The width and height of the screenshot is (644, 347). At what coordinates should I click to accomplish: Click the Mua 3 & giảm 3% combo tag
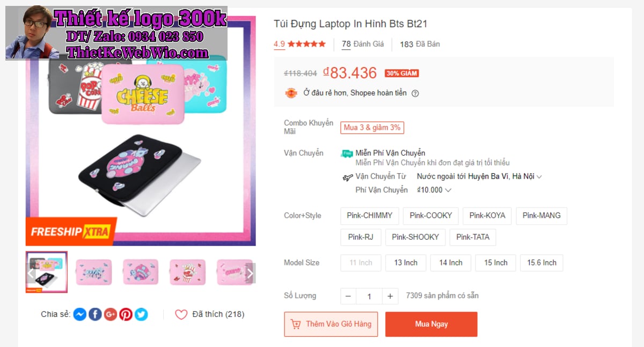(372, 128)
